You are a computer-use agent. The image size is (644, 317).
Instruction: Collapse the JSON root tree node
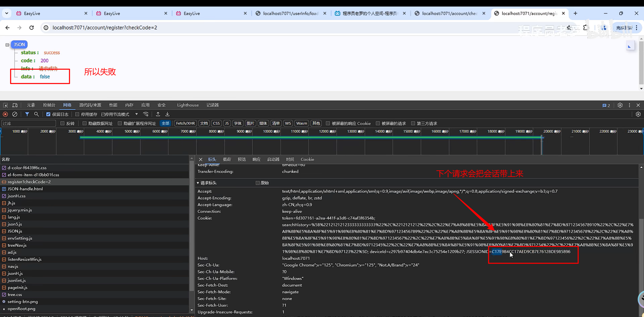[7, 45]
